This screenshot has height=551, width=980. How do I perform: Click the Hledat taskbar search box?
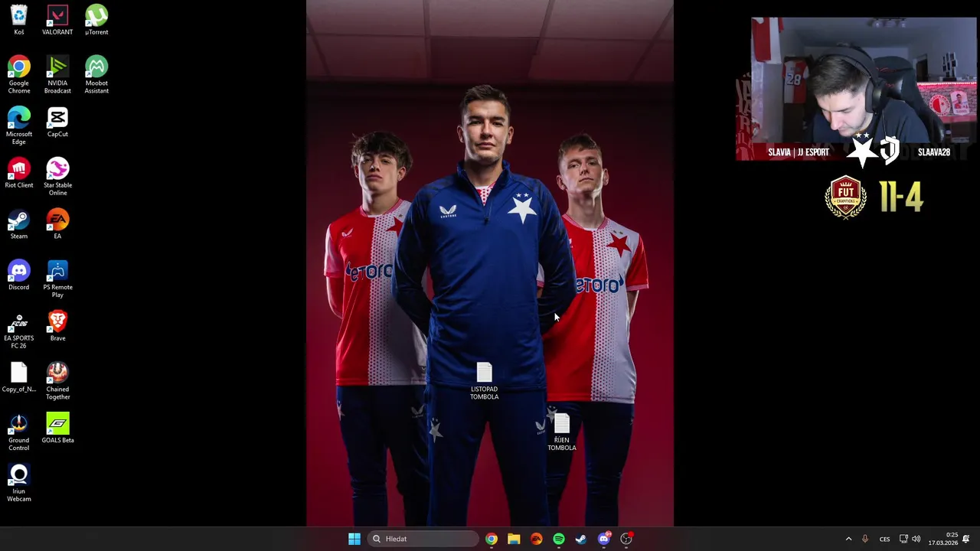point(423,539)
